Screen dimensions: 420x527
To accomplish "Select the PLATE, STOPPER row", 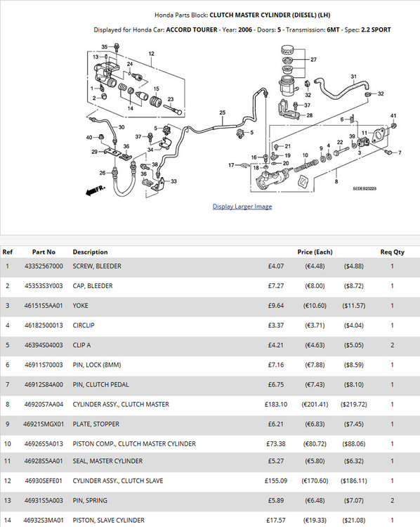I will point(210,424).
